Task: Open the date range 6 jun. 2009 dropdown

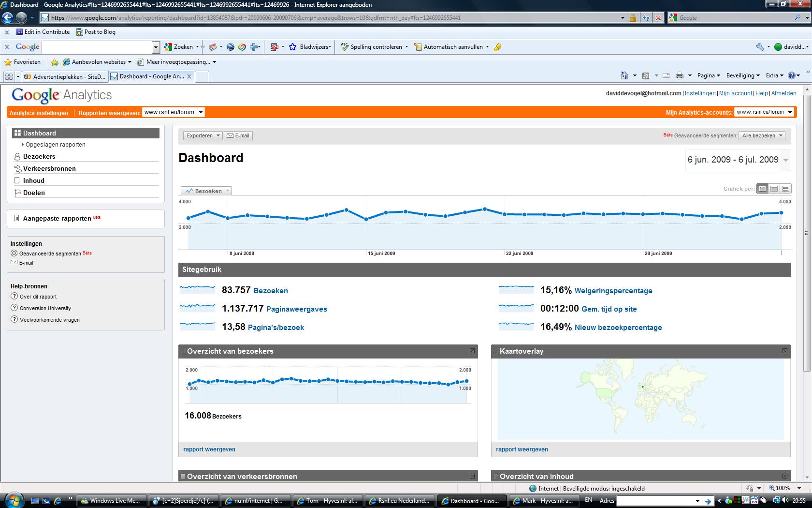Action: 738,160
